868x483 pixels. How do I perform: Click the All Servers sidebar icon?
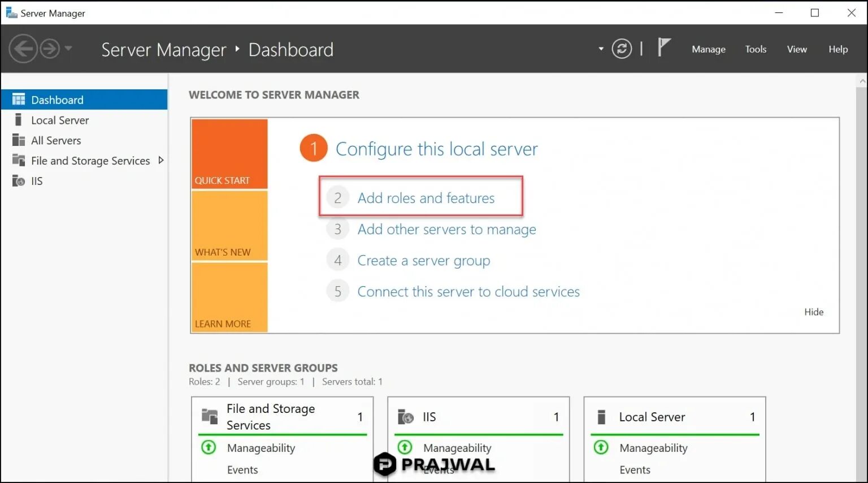[19, 140]
